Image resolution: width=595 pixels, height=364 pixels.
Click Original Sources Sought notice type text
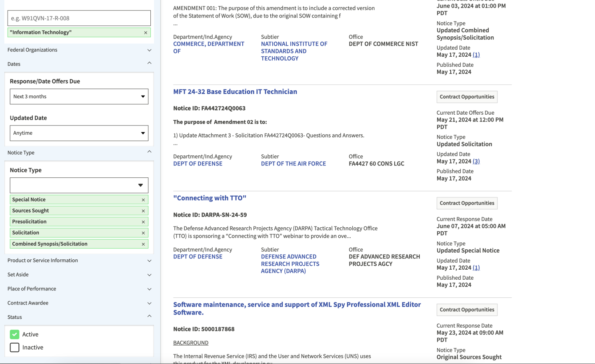click(469, 357)
